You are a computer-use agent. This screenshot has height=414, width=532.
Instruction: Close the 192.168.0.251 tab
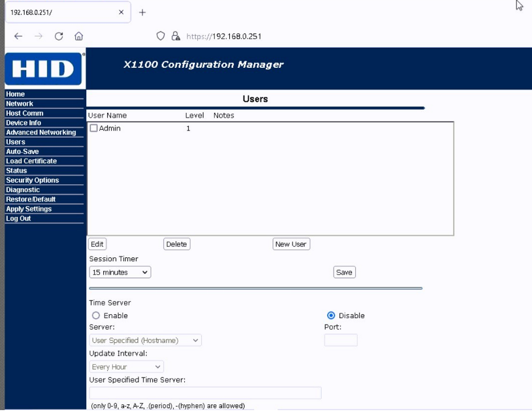121,12
